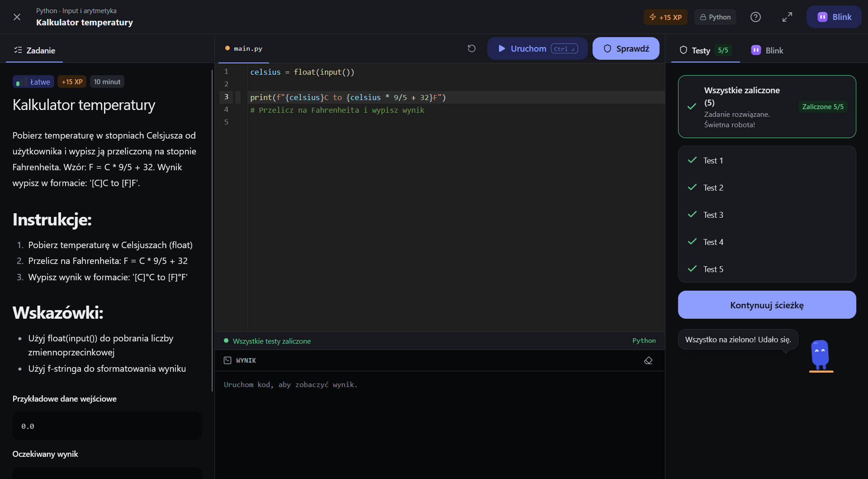Click the Python lock badge in header
The image size is (868, 479).
715,17
